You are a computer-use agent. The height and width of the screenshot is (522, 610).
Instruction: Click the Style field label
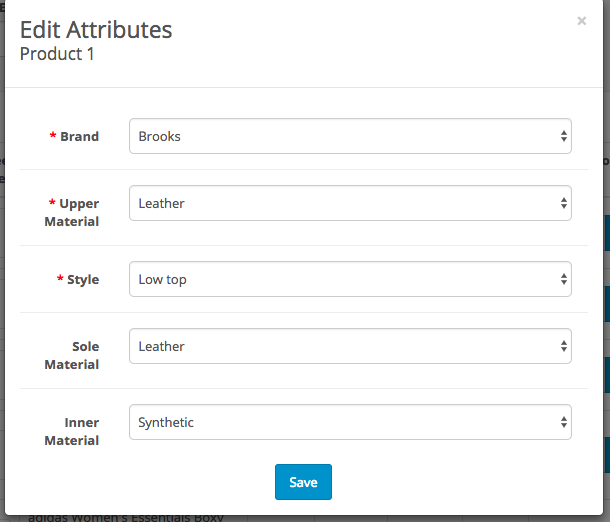coord(82,280)
